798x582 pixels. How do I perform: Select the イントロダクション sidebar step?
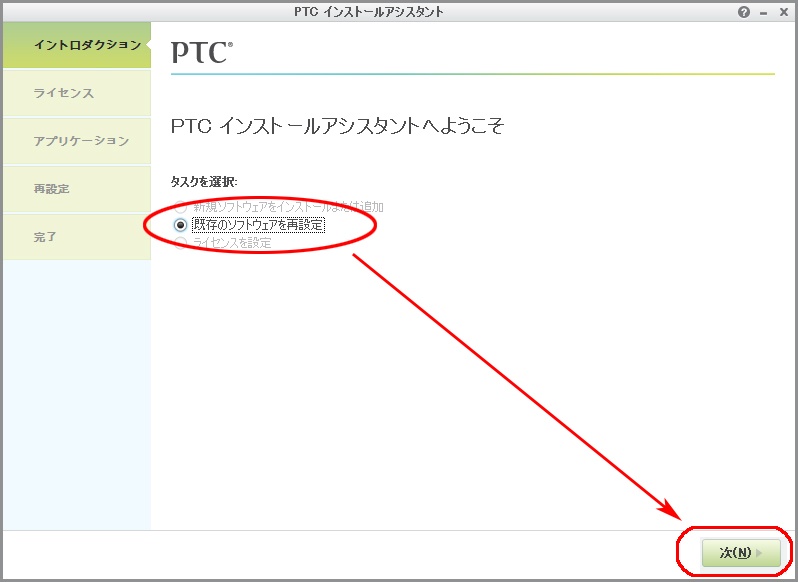[77, 45]
